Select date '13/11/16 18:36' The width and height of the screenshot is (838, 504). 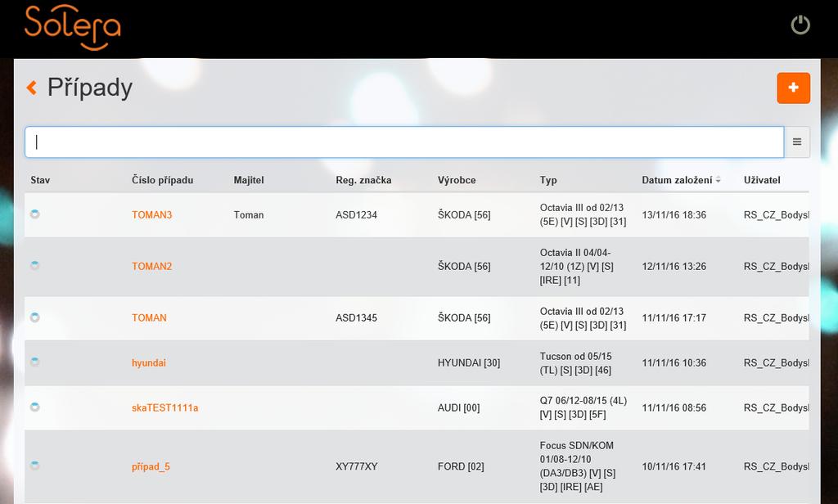674,215
